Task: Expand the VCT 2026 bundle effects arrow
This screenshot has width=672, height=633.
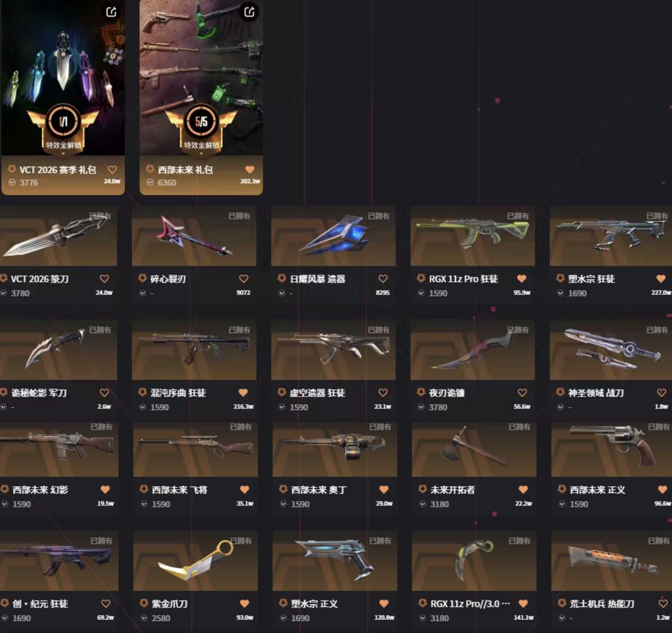Action: [x=63, y=154]
